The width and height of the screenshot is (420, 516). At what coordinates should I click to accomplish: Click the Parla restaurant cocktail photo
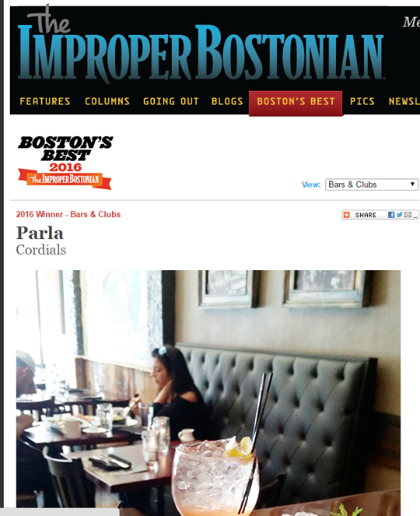pyautogui.click(x=208, y=393)
